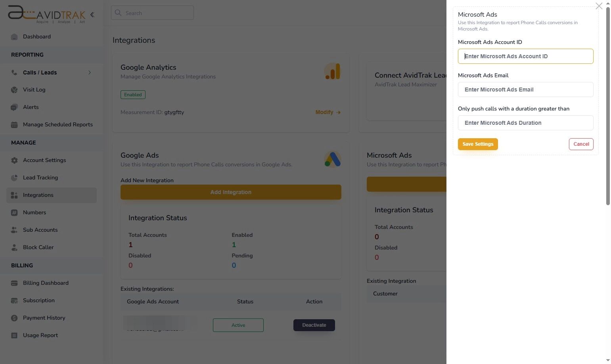Click the AvidTrak logo icon

15,13
